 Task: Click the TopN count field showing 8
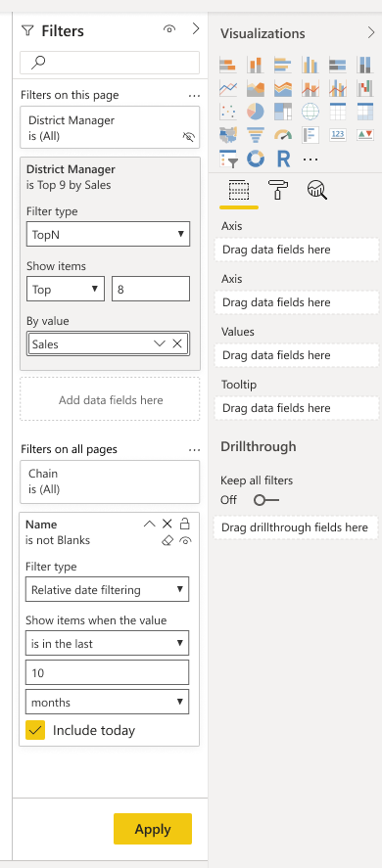point(151,289)
